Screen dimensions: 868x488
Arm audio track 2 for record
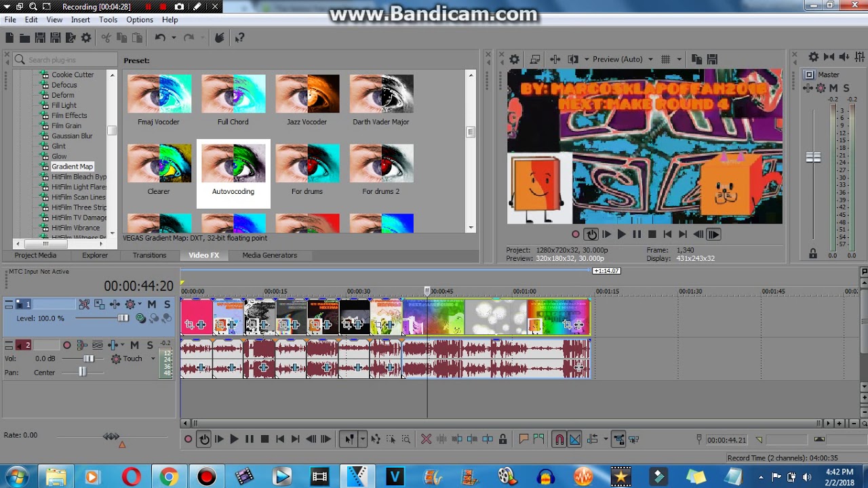(x=66, y=345)
